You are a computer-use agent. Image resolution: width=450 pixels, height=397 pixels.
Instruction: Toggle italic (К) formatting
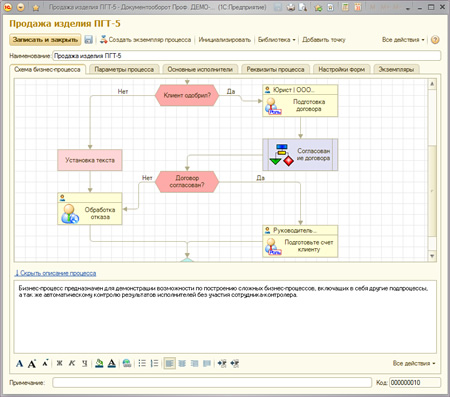click(72, 363)
